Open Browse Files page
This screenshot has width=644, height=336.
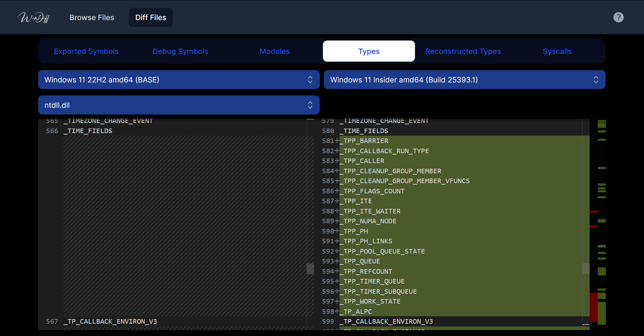92,17
